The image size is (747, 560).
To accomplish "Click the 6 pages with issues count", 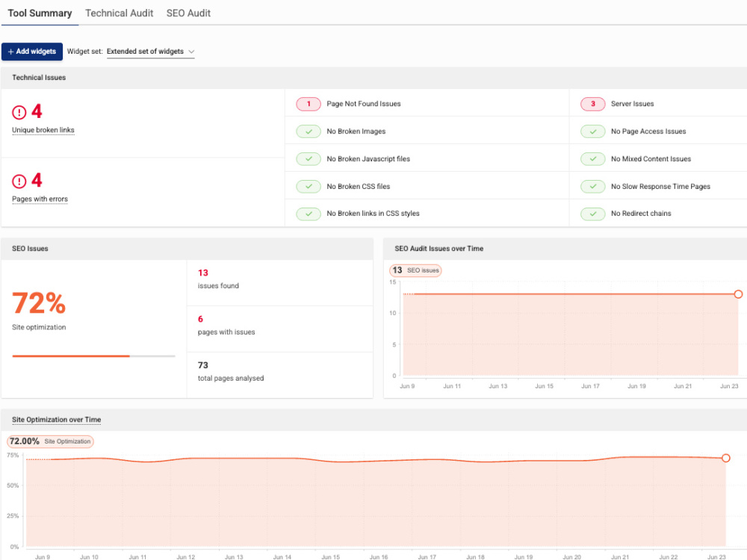I will tap(200, 319).
